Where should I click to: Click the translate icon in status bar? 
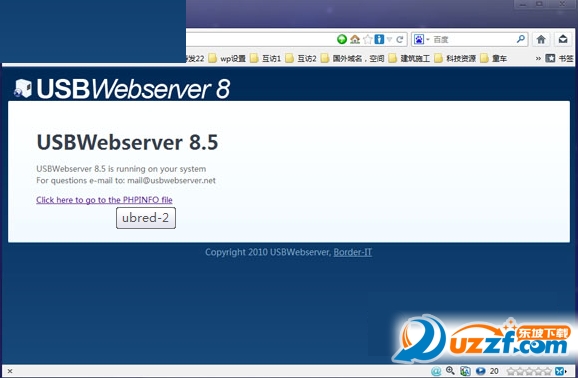(465, 371)
